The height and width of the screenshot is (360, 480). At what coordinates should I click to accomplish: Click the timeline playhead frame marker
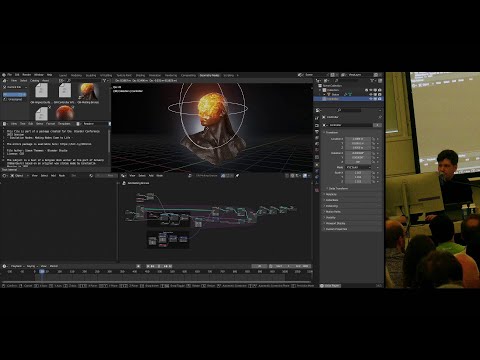[42, 271]
